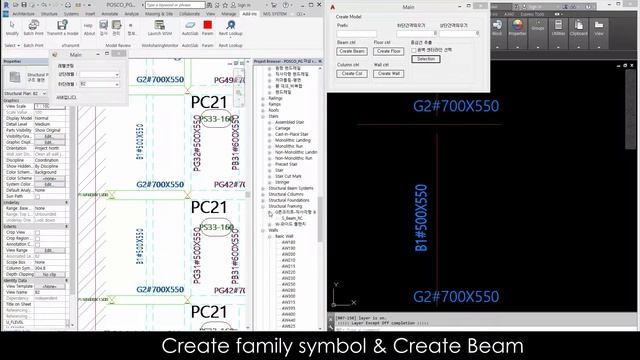Click the Create Col button
This screenshot has width=640, height=360.
(352, 74)
